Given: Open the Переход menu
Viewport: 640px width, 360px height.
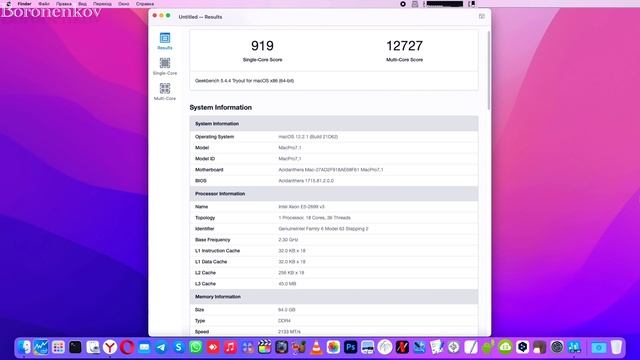Looking at the screenshot, I should (102, 4).
